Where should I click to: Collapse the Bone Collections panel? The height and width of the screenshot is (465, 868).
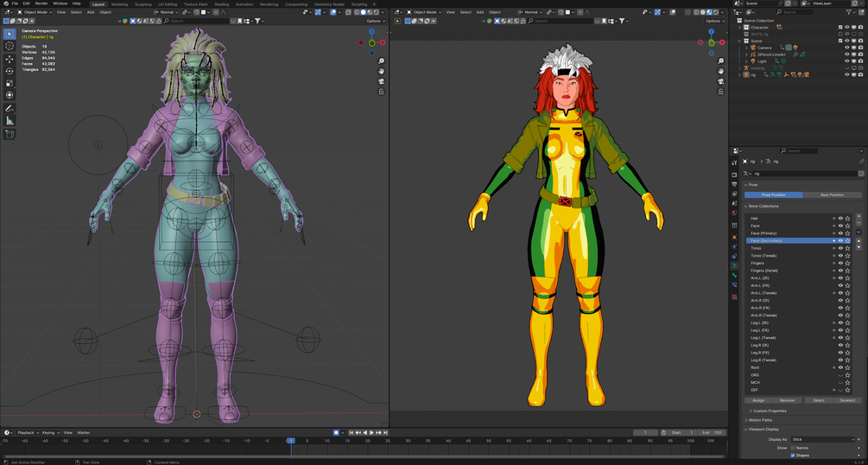coord(746,207)
